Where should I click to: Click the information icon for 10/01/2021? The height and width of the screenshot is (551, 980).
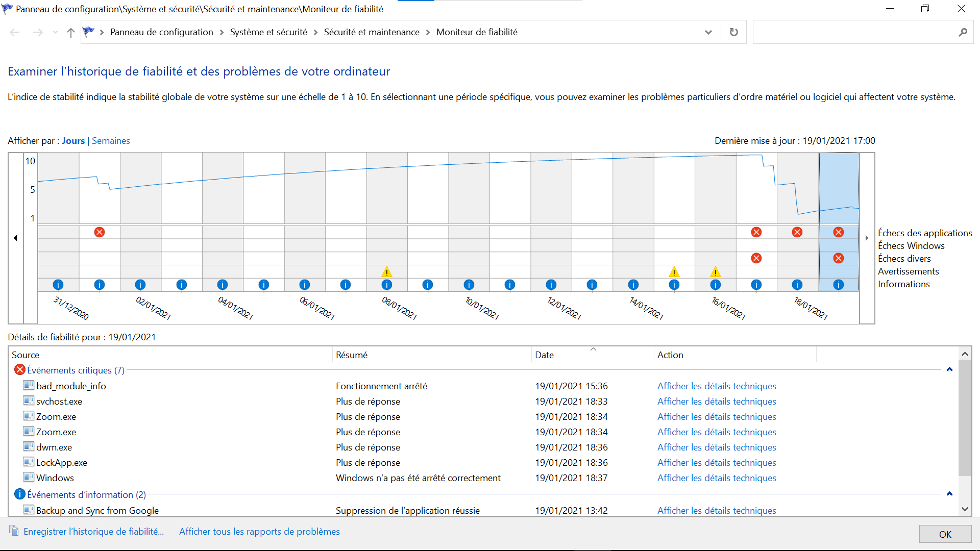point(469,285)
